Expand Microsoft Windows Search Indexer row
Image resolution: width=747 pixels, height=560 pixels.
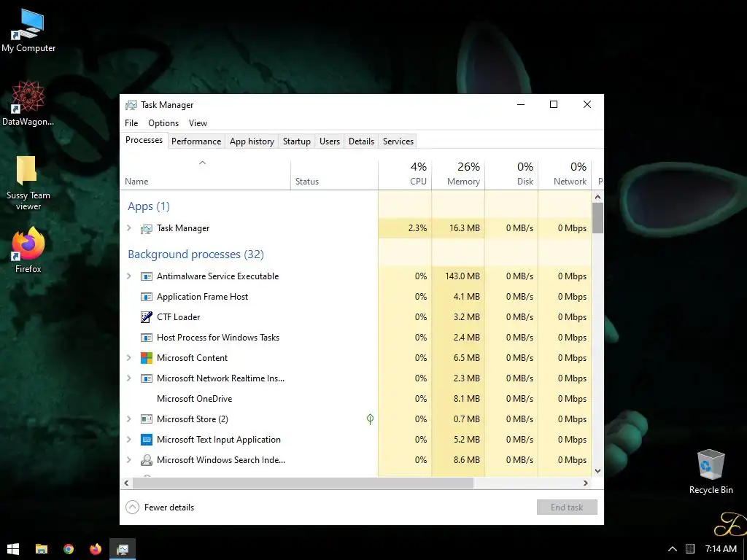click(128, 460)
